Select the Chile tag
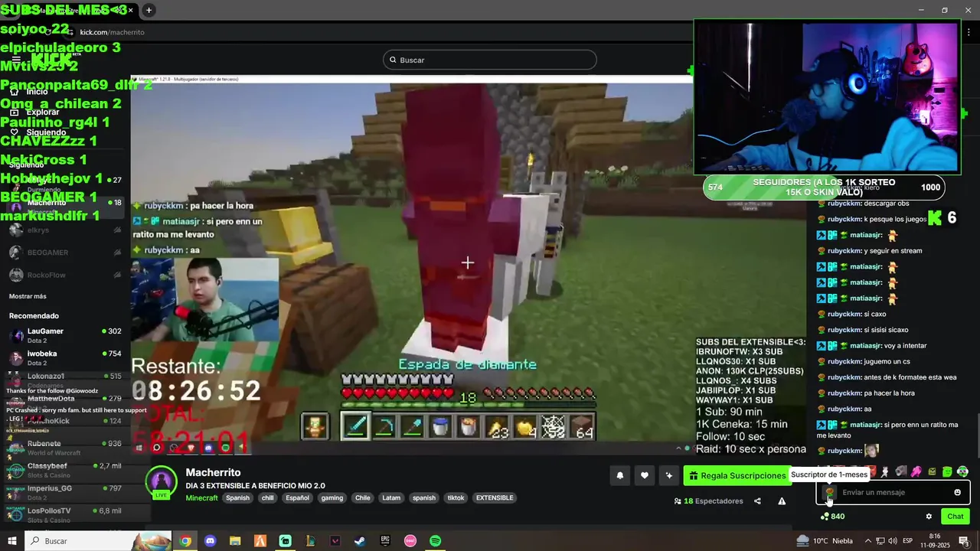Viewport: 980px width, 551px height. [363, 497]
